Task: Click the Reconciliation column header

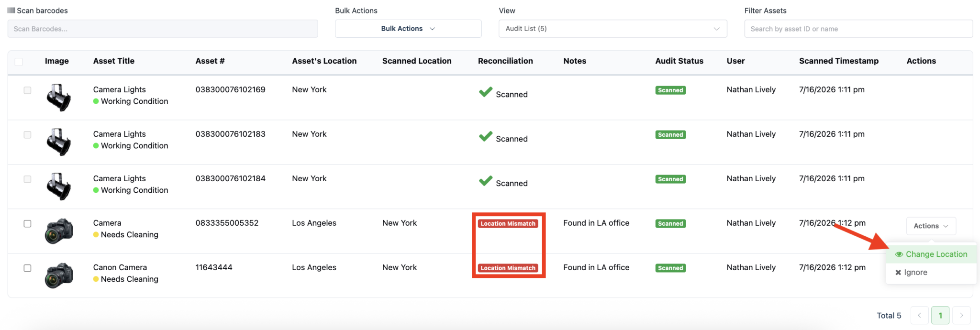Action: 505,61
